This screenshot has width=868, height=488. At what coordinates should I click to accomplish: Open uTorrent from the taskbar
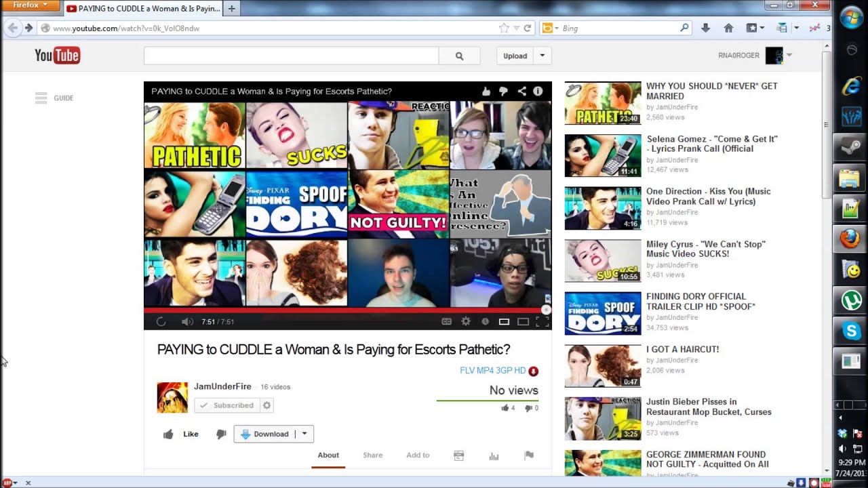(x=851, y=300)
